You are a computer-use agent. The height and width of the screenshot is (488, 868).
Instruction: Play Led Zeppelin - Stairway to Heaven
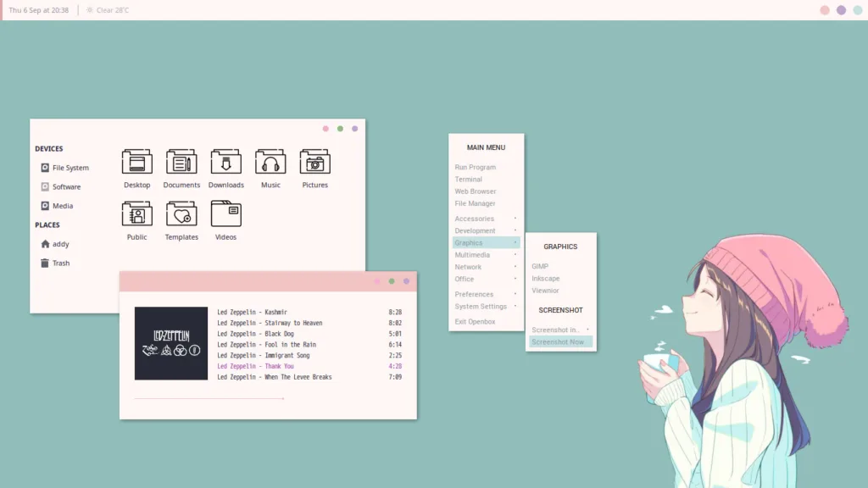point(270,323)
